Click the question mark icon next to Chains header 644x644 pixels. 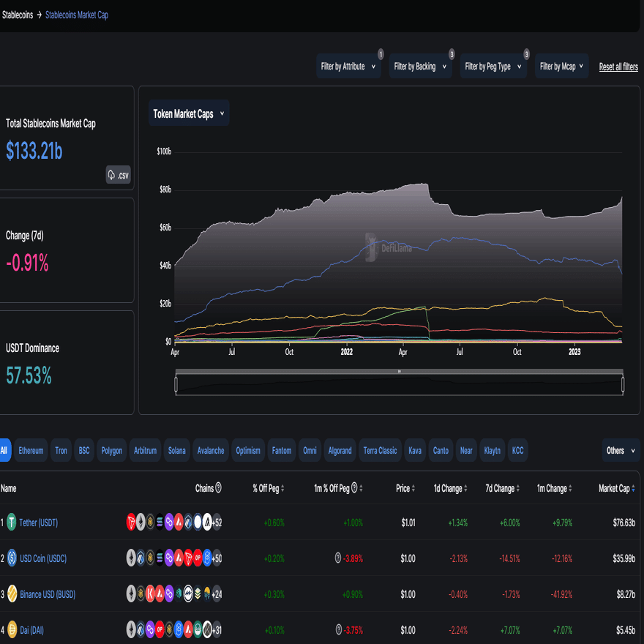[x=217, y=488]
